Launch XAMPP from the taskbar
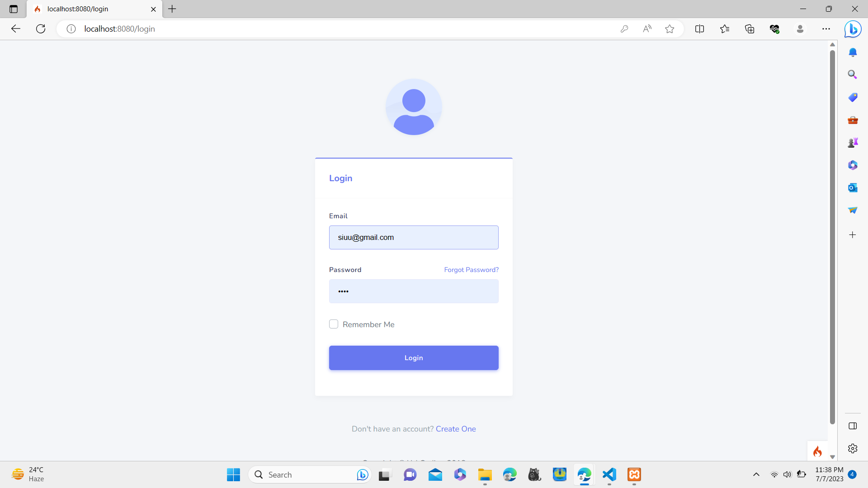 tap(634, 474)
